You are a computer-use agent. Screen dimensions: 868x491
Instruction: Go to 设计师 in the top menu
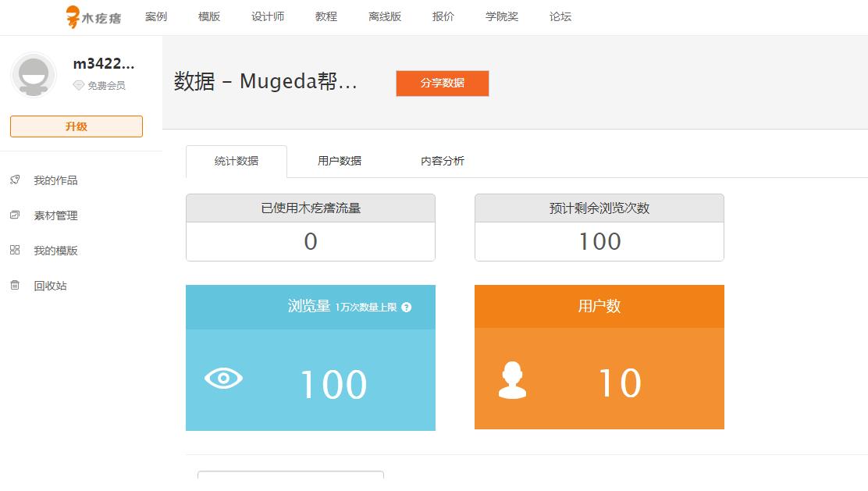coord(268,16)
